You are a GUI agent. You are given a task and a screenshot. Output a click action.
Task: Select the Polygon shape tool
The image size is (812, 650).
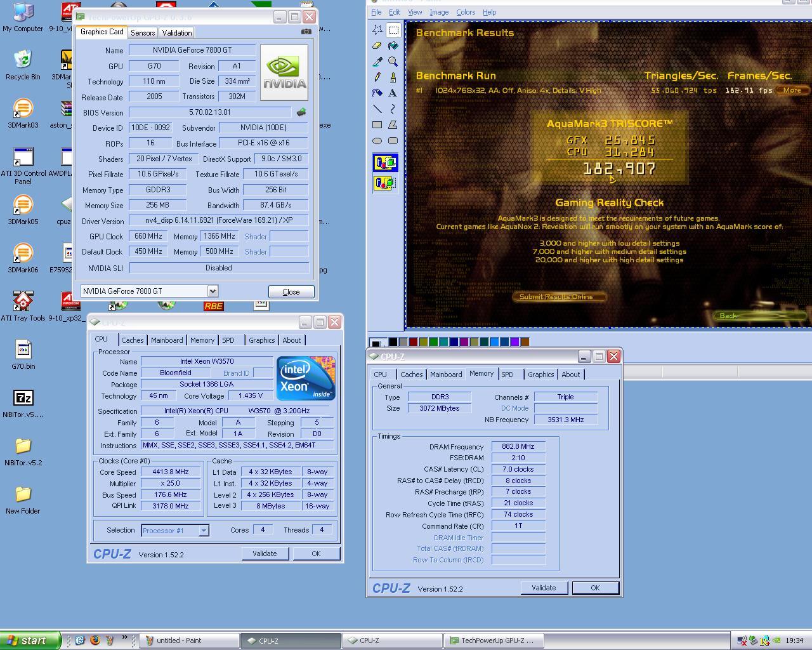click(393, 125)
